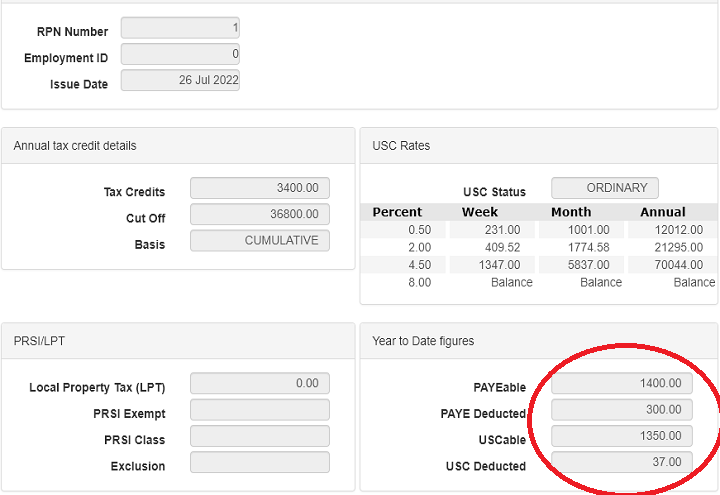Click the 2.00 percent cell
Screen dimensions: 720x495
click(x=420, y=248)
